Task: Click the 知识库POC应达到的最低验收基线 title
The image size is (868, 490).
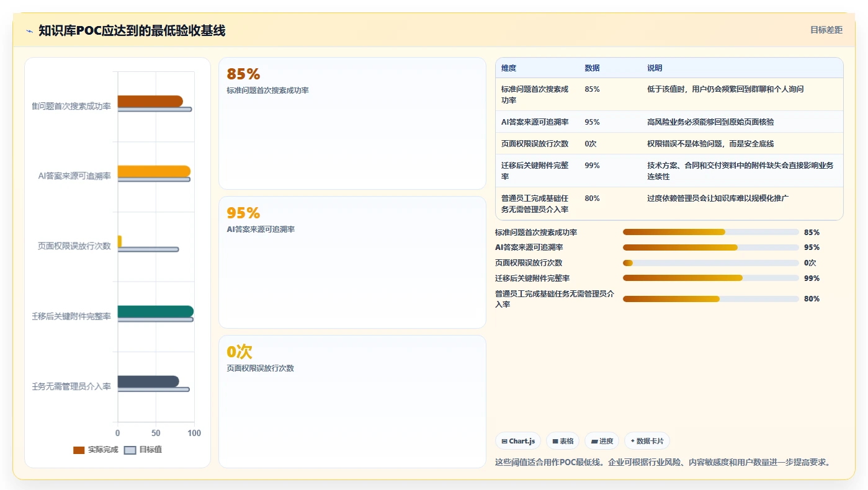Action: tap(132, 30)
